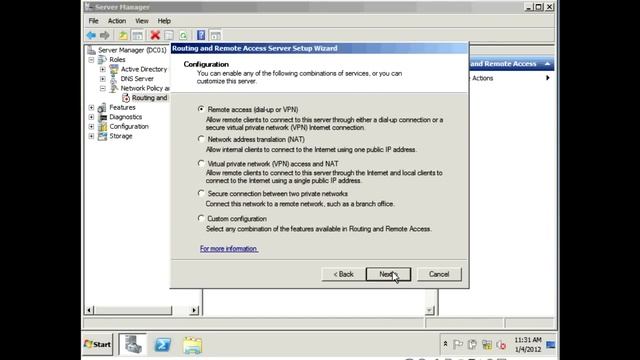The width and height of the screenshot is (640, 360).
Task: Click the Next button in wizard
Action: click(388, 274)
